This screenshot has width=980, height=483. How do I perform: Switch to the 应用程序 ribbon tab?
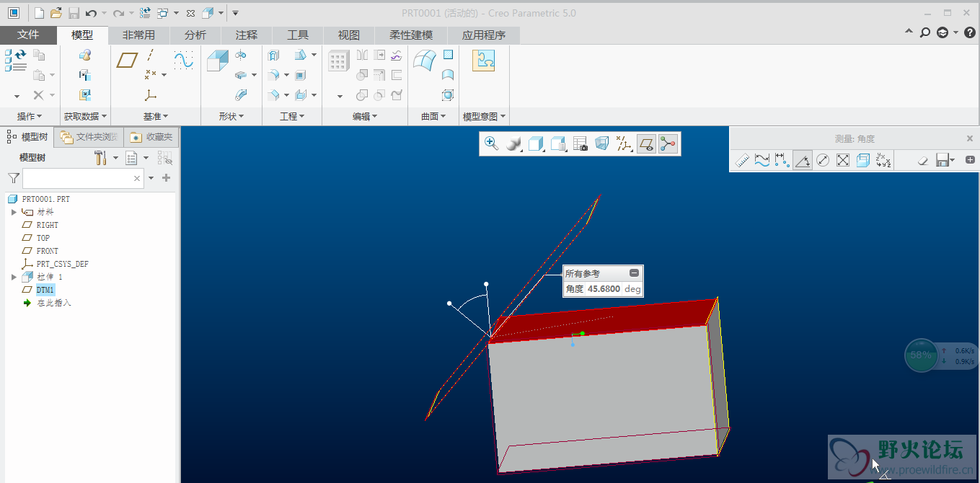(x=484, y=35)
